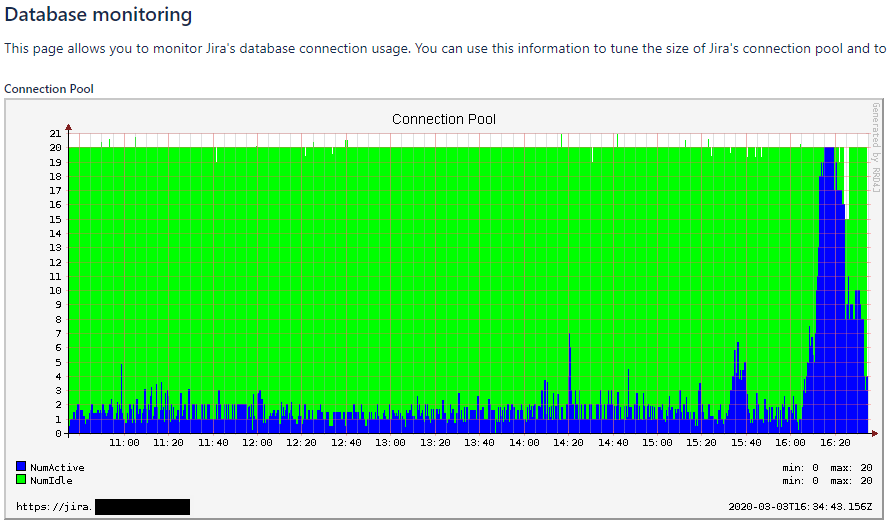Click the y-axis value 5
887x524 pixels.
click(58, 362)
